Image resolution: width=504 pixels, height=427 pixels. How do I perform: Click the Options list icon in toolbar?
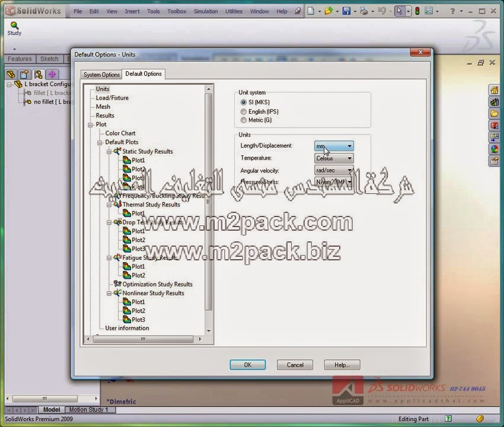coord(429,11)
